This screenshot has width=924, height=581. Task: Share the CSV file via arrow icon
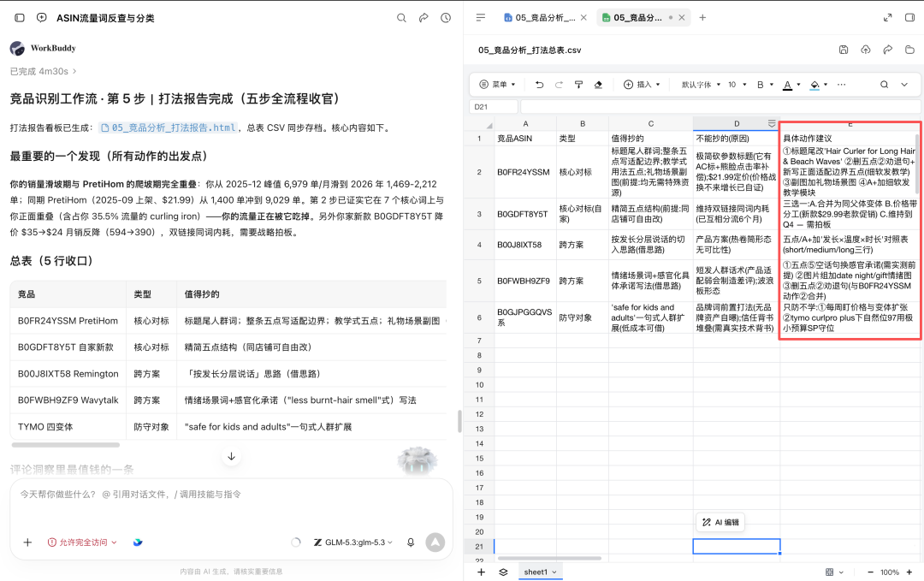pos(887,50)
